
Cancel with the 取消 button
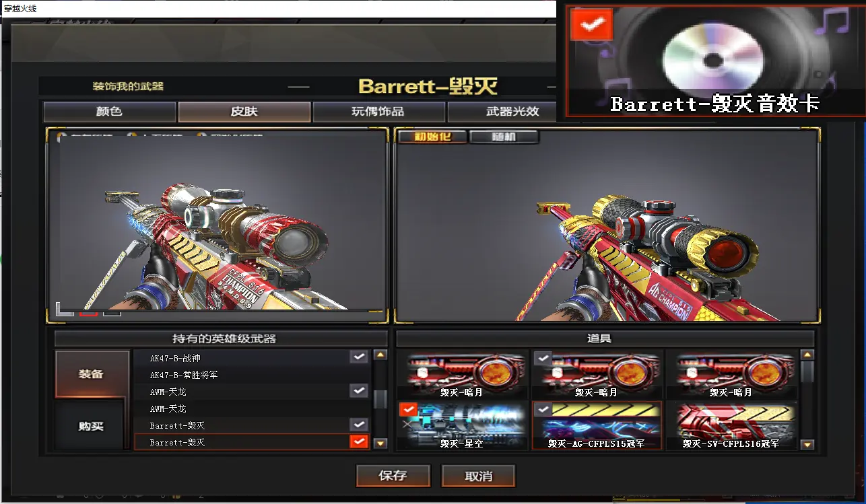click(479, 476)
